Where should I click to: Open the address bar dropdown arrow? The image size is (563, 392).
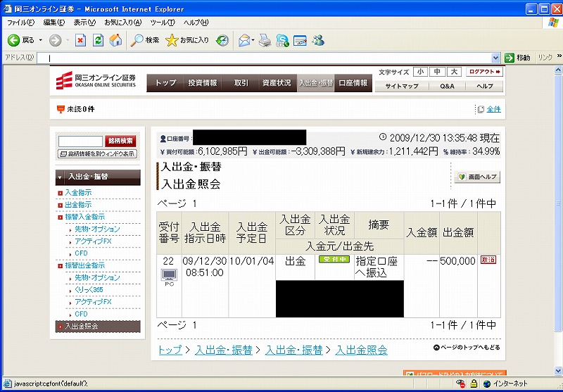coord(496,58)
